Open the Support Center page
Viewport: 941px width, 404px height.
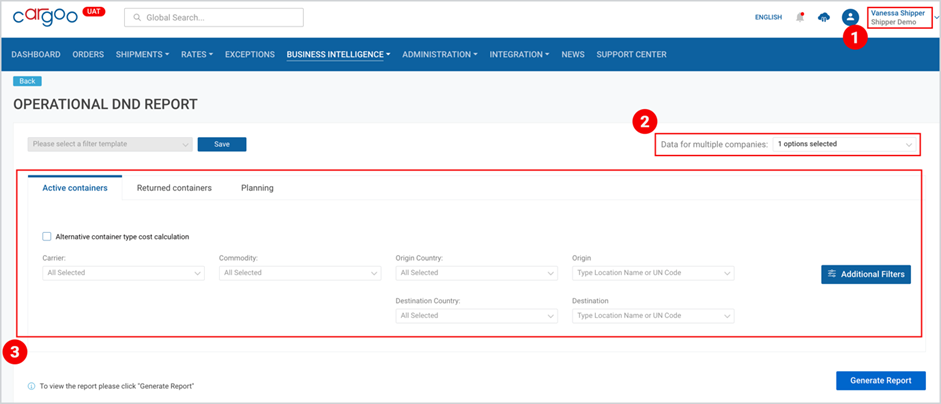[631, 54]
